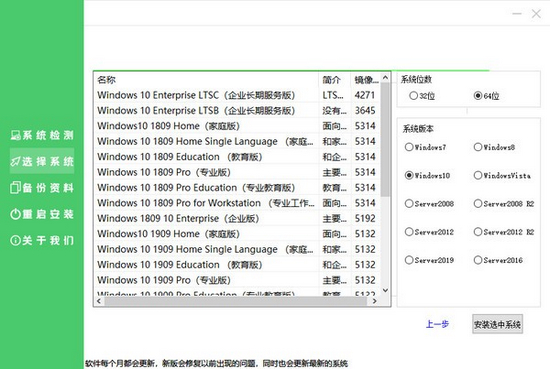This screenshot has height=369, width=550.
Task: Select Windows10 1809 Home row
Action: pyautogui.click(x=237, y=126)
